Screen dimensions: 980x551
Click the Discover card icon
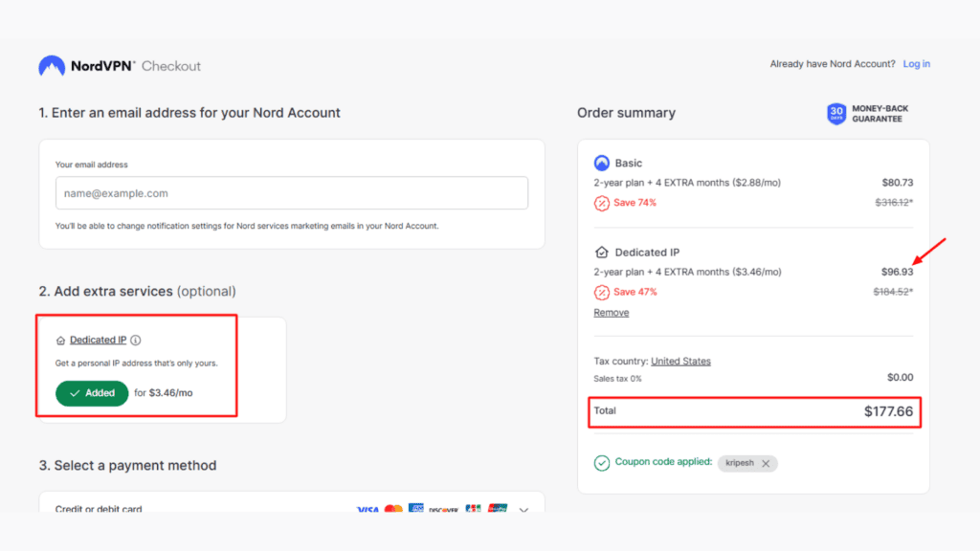coord(443,510)
